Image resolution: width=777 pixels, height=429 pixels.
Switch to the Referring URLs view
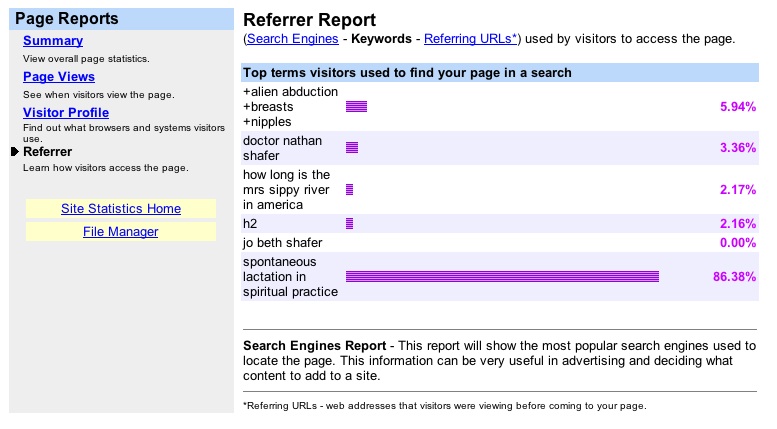click(x=470, y=39)
